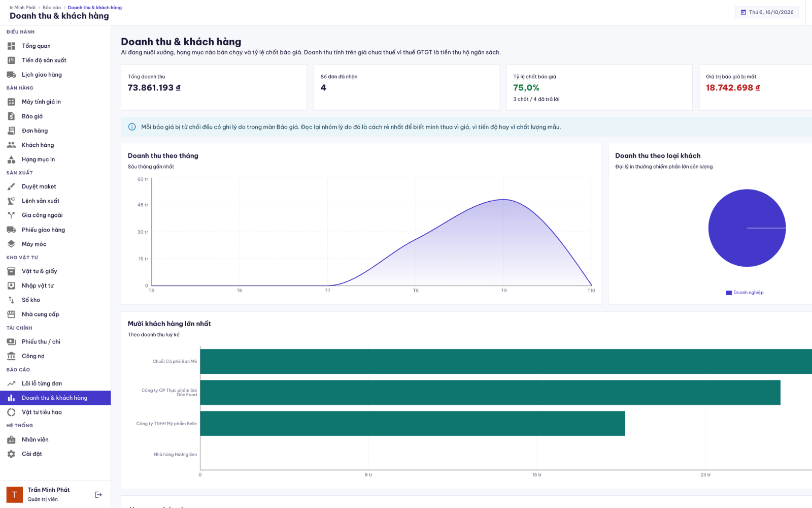
Task: Click the text 3 chốt / 4 đã trả lời
Action: [536, 100]
